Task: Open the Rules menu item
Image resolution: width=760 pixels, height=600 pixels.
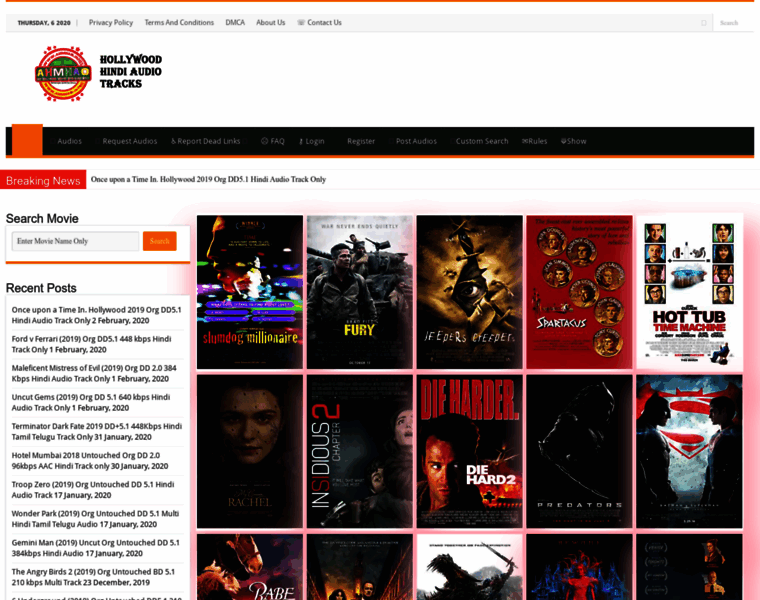Action: coord(535,141)
